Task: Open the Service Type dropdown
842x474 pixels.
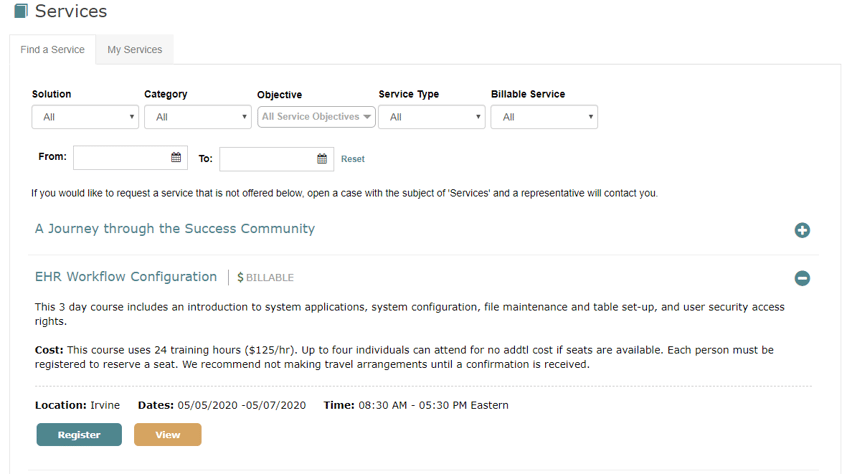Action: click(432, 117)
